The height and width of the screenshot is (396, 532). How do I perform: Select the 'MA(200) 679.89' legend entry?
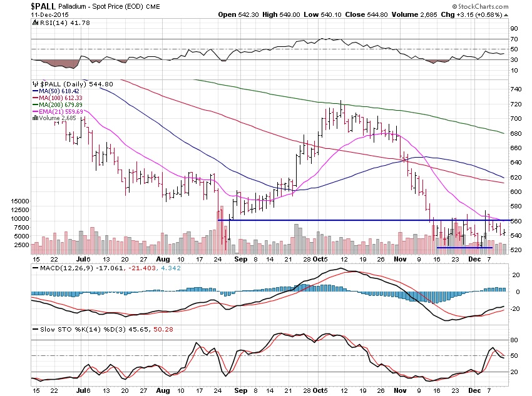click(x=60, y=104)
